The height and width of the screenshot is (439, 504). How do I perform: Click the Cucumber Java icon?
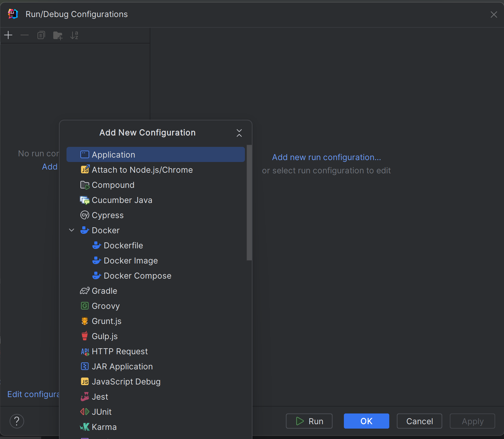[85, 200]
